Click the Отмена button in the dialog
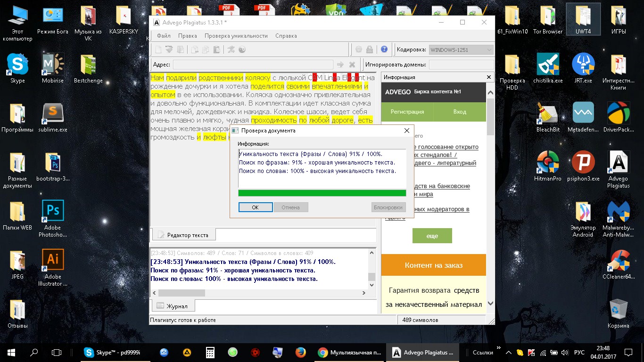644x362 pixels. coord(291,207)
